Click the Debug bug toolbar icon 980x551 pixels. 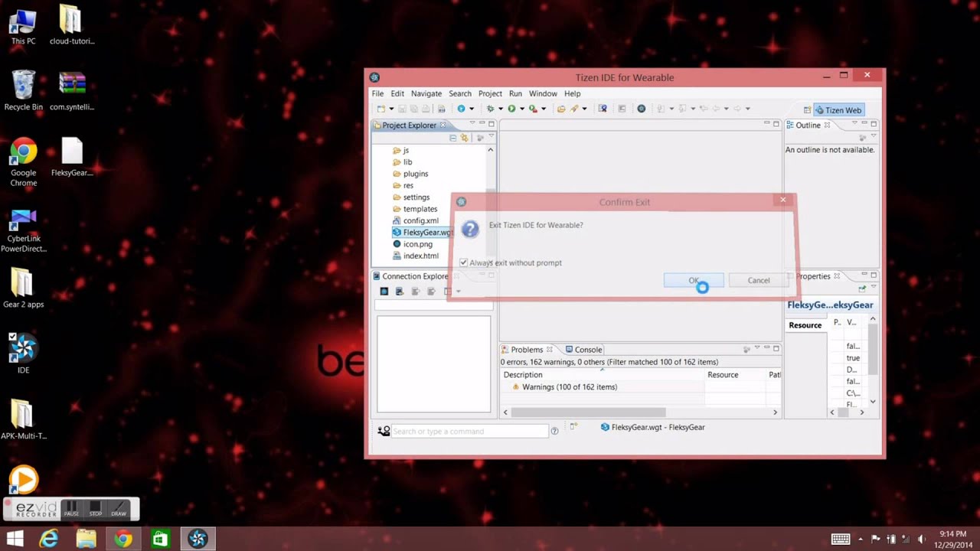coord(491,109)
